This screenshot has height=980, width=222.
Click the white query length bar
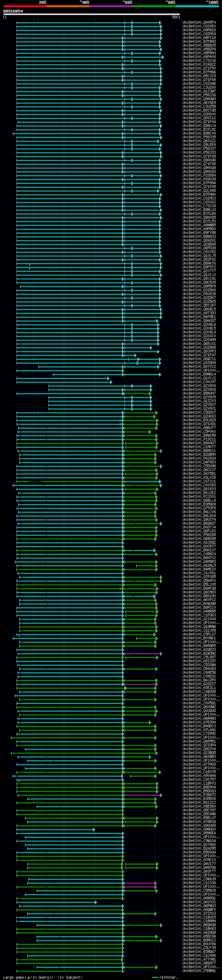[92, 15]
